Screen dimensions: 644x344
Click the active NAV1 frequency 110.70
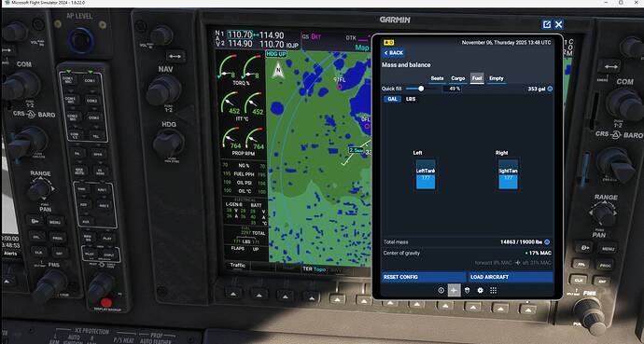pyautogui.click(x=240, y=34)
